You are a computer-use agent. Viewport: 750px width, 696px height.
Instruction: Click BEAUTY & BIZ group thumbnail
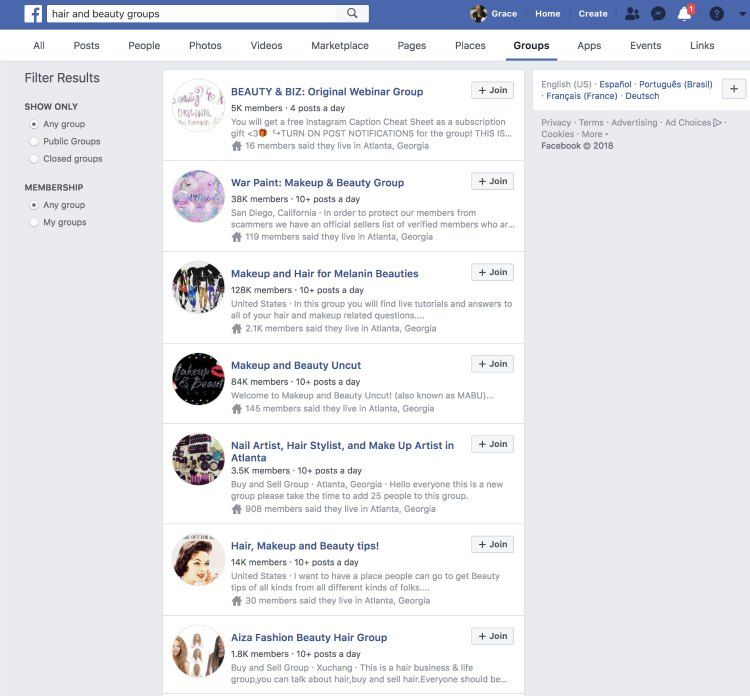pos(198,105)
